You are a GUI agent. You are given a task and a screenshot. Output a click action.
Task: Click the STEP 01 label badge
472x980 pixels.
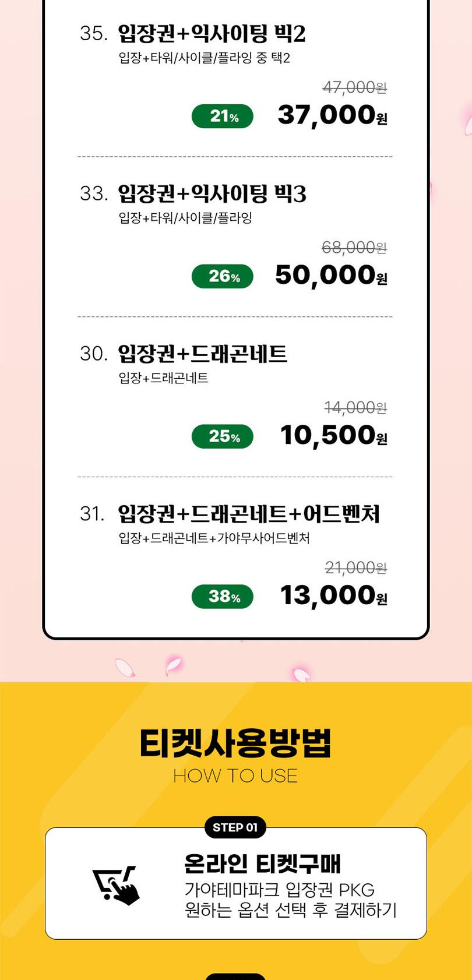coord(235,827)
